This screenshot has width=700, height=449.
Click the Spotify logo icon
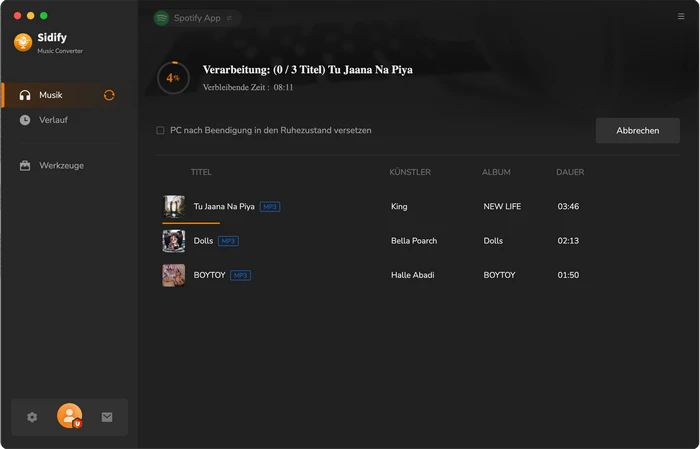coord(162,18)
